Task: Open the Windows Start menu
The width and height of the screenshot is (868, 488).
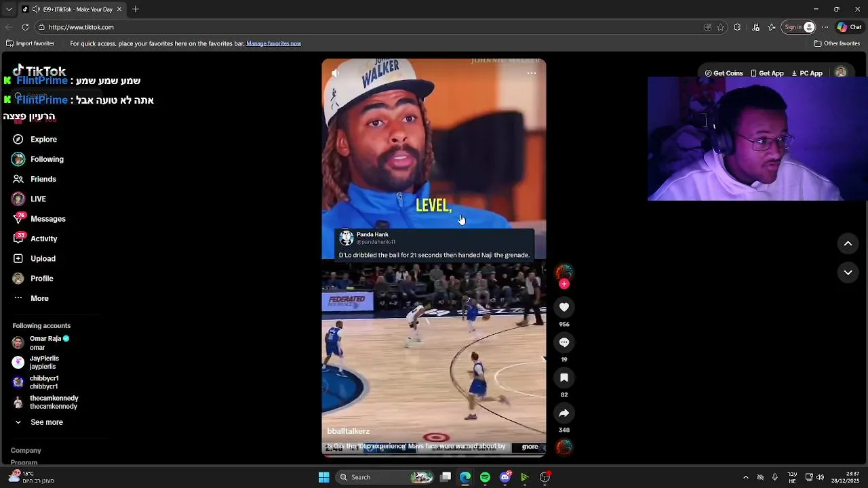Action: pyautogui.click(x=324, y=477)
